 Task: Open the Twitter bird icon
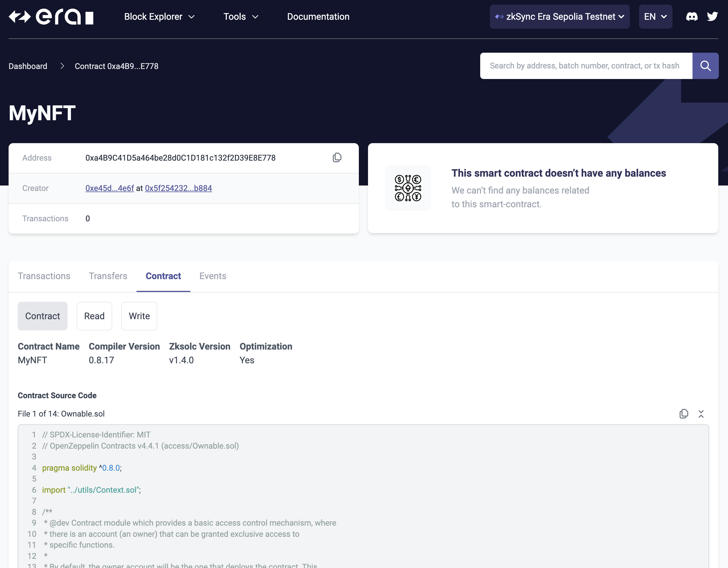pyautogui.click(x=712, y=17)
